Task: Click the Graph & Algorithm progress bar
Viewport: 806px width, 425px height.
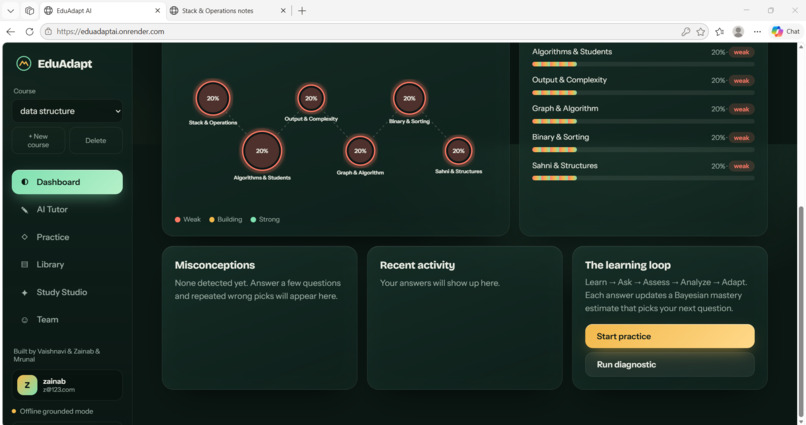Action: coord(643,121)
